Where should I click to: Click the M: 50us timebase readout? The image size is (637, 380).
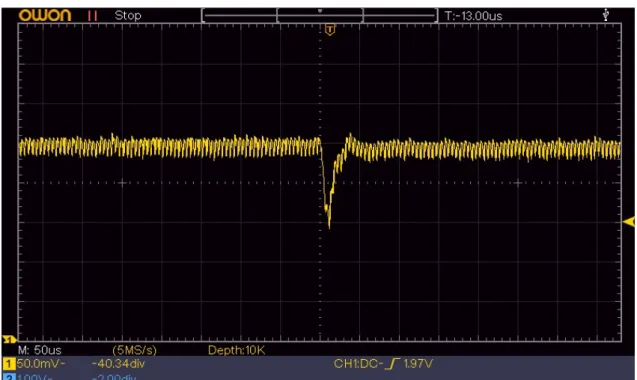tap(39, 350)
